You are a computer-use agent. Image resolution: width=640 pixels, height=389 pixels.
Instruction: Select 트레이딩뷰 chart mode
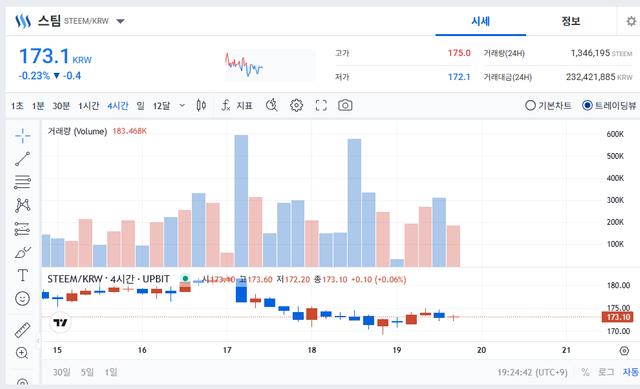coord(609,106)
